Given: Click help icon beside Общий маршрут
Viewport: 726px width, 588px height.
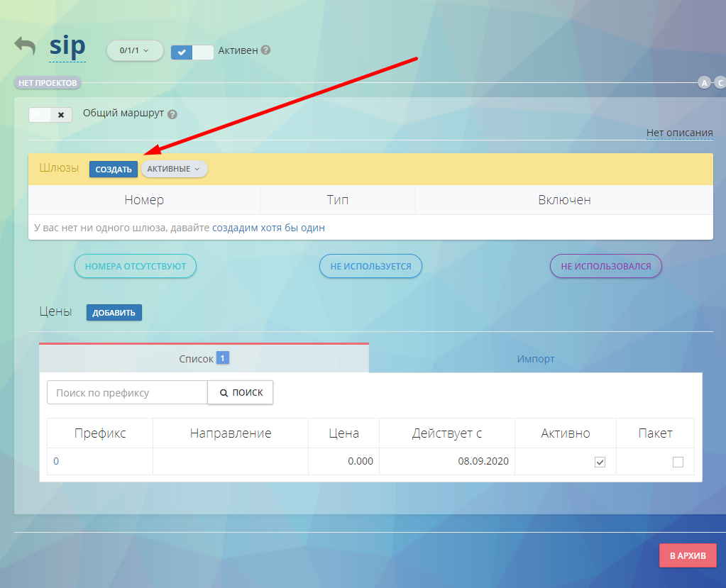Looking at the screenshot, I should 172,113.
